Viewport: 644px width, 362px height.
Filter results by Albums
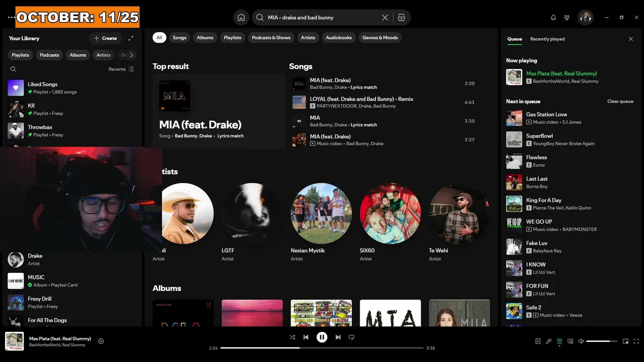coord(205,38)
